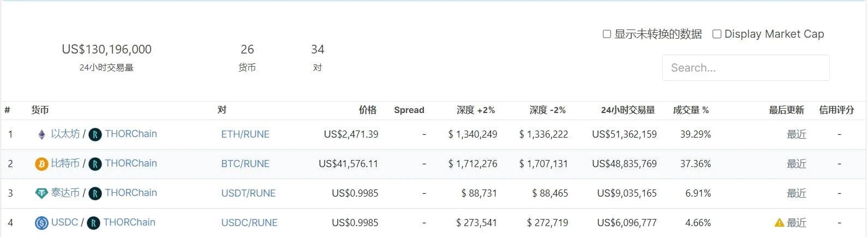Sort table by Spread column

409,110
